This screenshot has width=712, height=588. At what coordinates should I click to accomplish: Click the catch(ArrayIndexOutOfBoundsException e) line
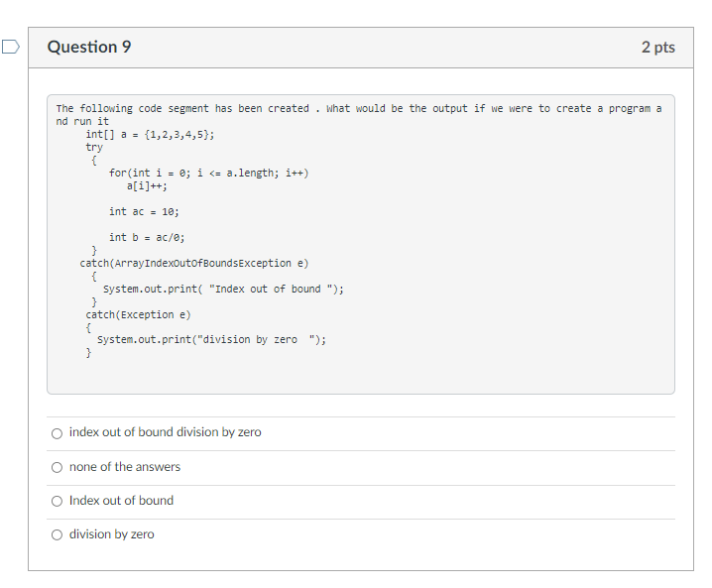coord(194,264)
